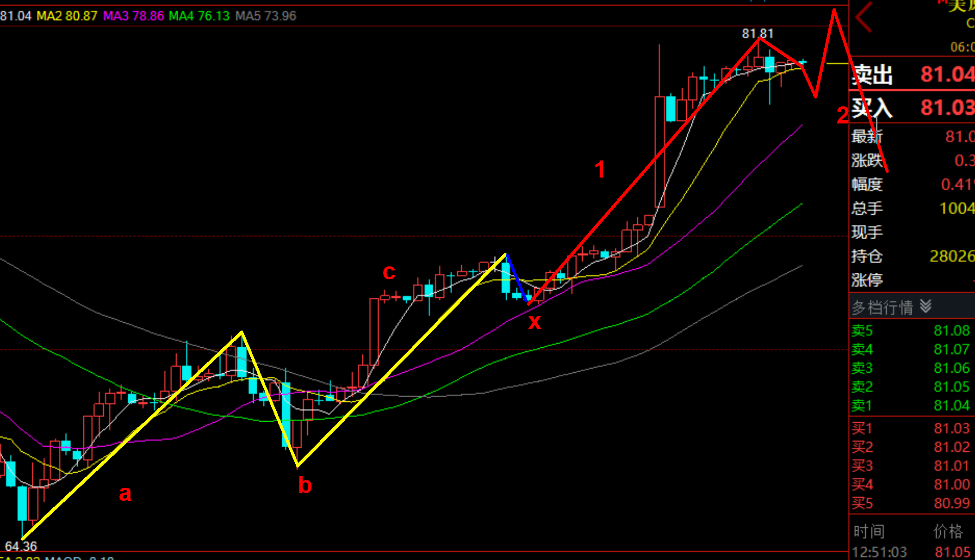Image resolution: width=975 pixels, height=560 pixels.
Task: Click the 时间 column header
Action: (869, 531)
